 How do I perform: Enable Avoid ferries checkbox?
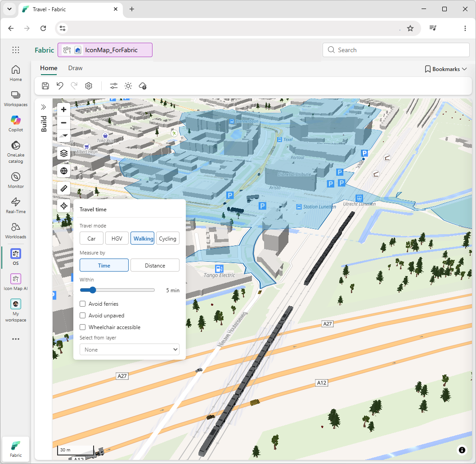[83, 304]
